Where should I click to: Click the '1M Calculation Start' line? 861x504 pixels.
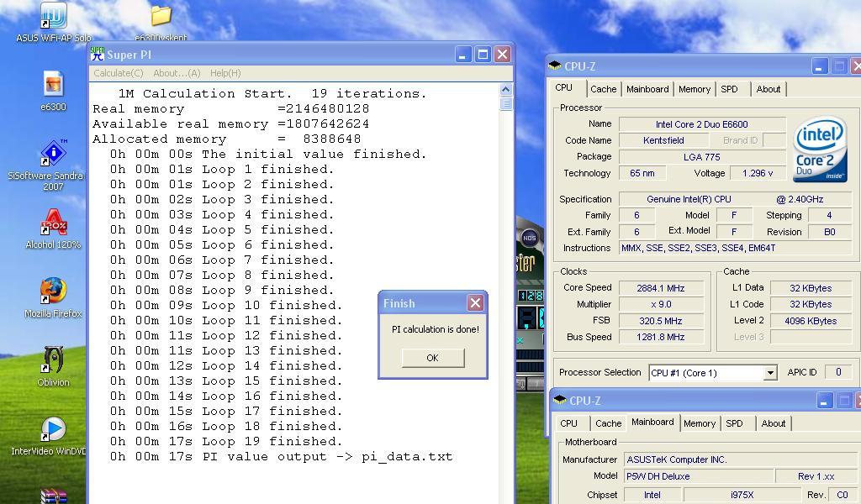pyautogui.click(x=272, y=94)
